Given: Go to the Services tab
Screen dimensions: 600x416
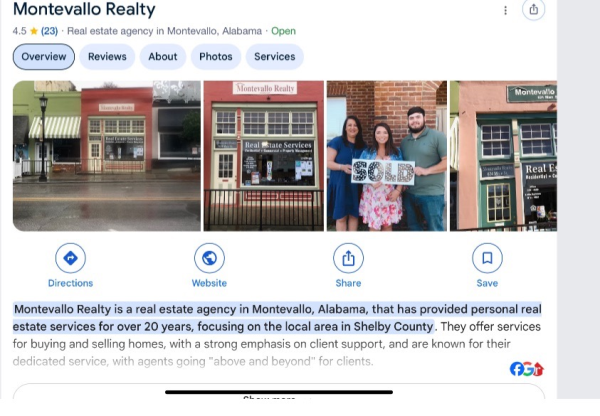Looking at the screenshot, I should (275, 57).
